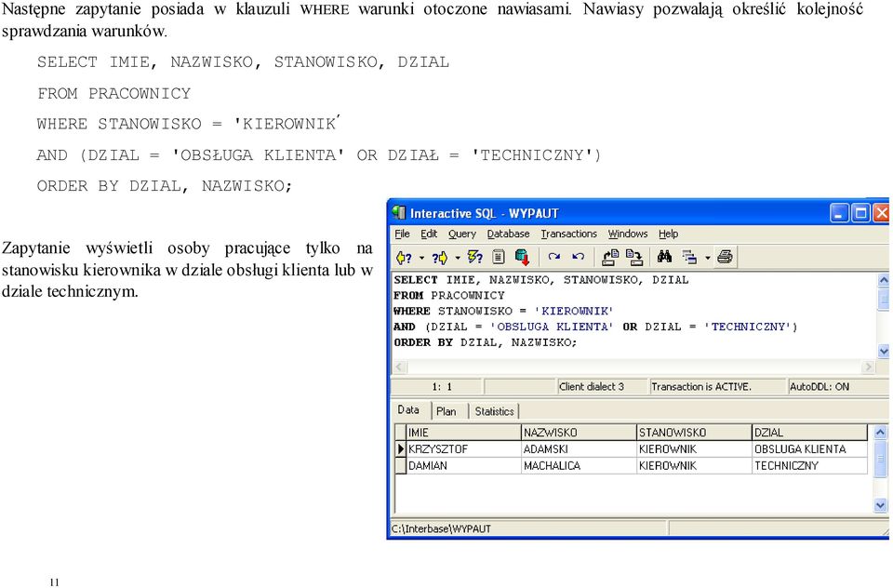Click the NAZWISKO column header
Screen dimensions: 893x588
[579, 433]
